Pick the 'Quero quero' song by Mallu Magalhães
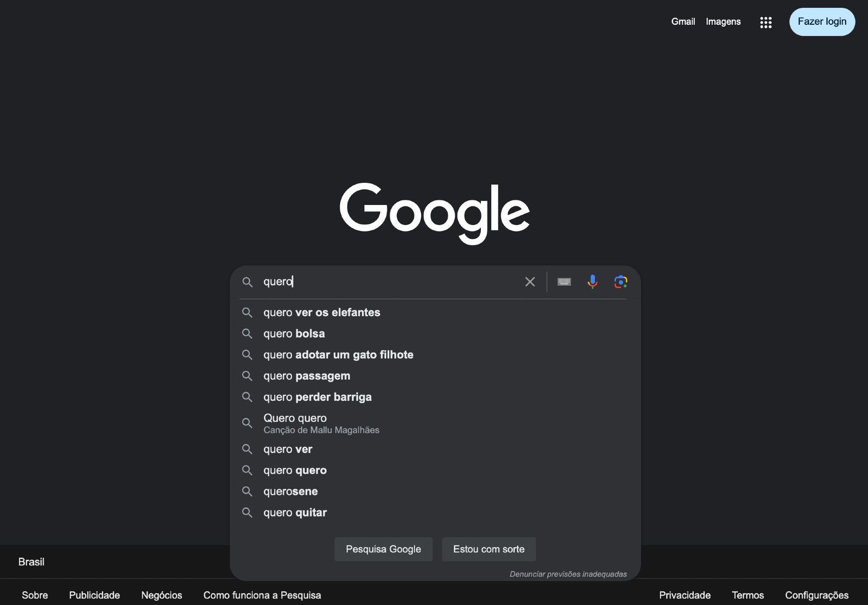868x605 pixels. tap(434, 423)
